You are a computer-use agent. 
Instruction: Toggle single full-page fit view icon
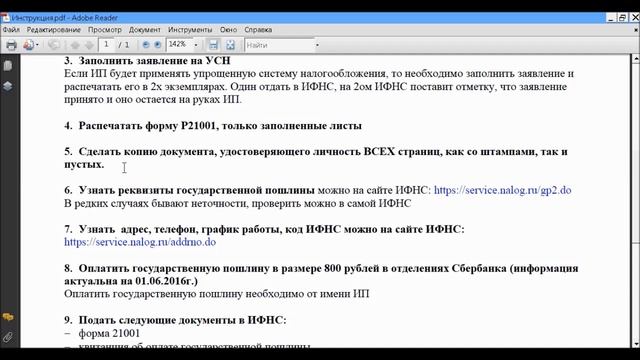point(231,45)
